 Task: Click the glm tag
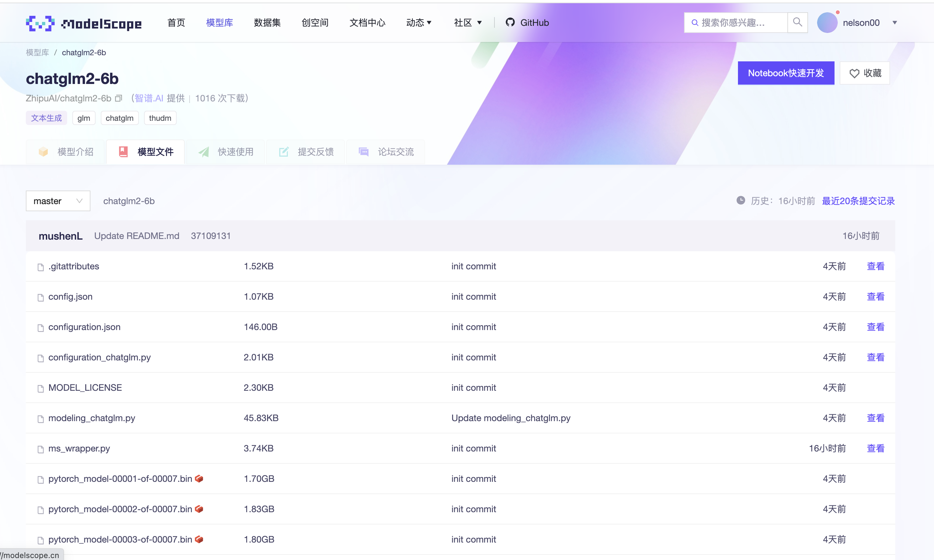click(84, 118)
